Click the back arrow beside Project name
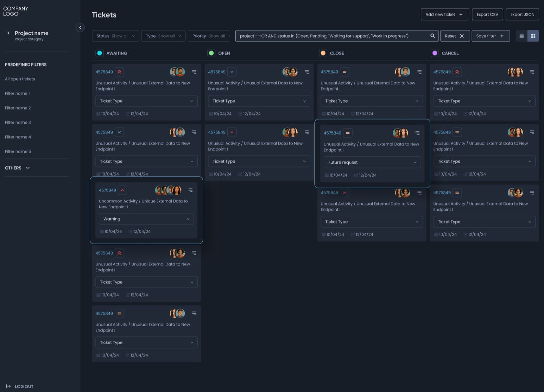This screenshot has width=544, height=392. point(8,33)
